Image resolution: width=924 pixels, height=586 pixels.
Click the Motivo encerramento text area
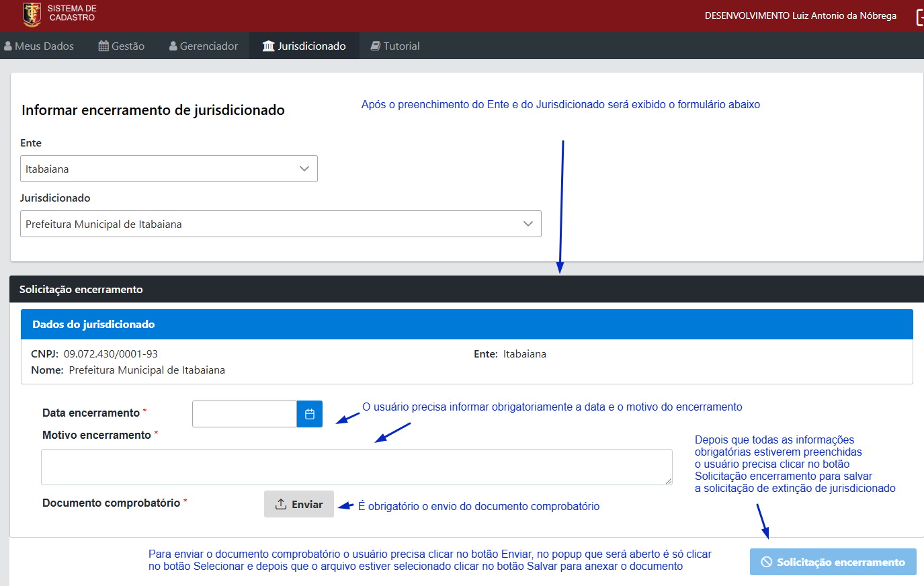357,467
